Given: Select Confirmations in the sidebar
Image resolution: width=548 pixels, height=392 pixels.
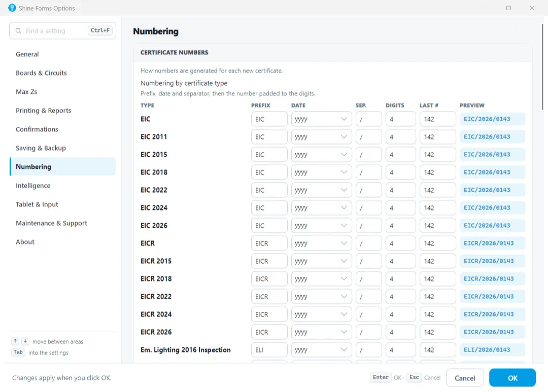Looking at the screenshot, I should 62,129.
